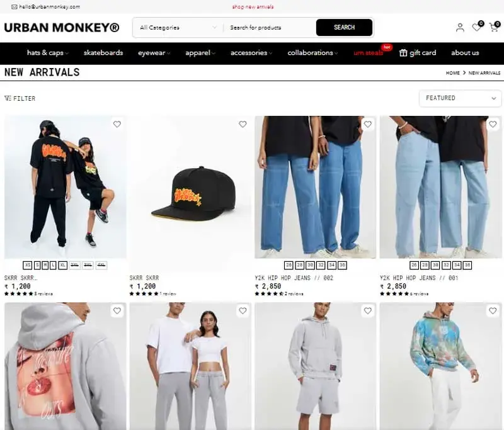Open the skateboards menu item
Viewport: 504px width, 430px height.
click(103, 53)
